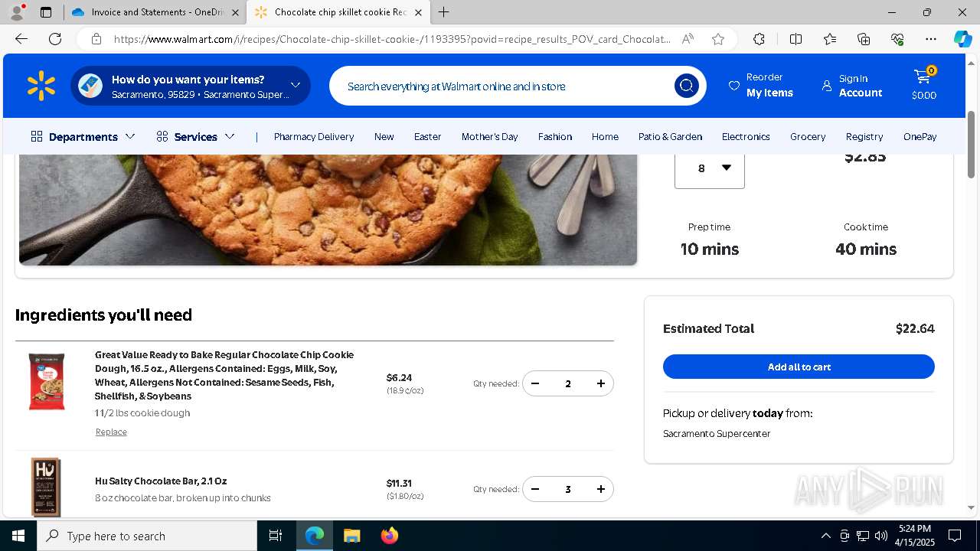Viewport: 980px width, 551px height.
Task: Click the browser profile icon
Action: [x=17, y=12]
